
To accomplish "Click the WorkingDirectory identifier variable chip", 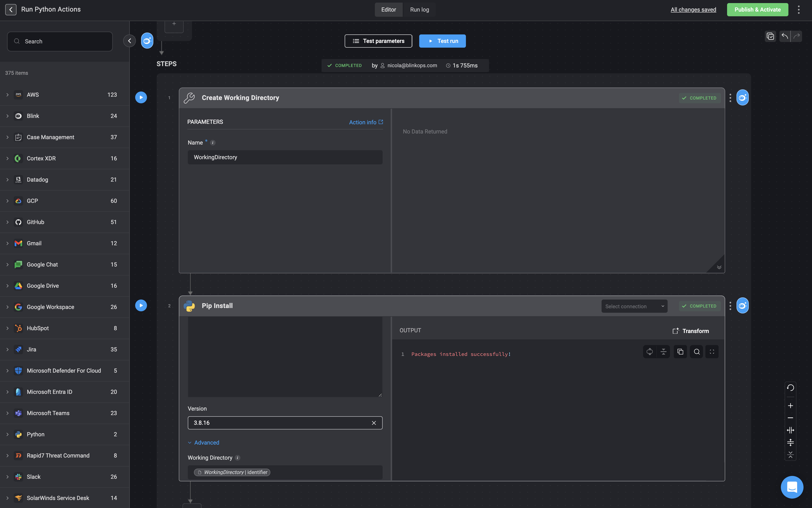I will pos(232,472).
